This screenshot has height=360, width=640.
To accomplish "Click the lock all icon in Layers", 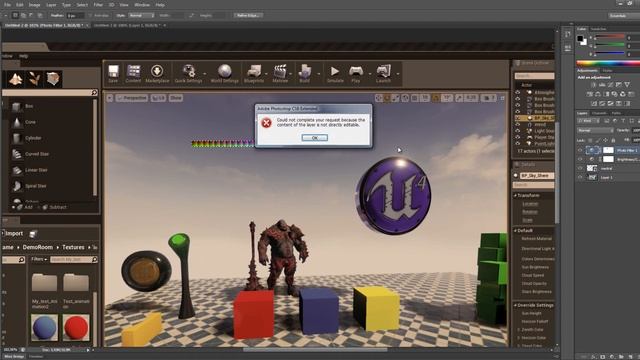I will click(x=613, y=140).
